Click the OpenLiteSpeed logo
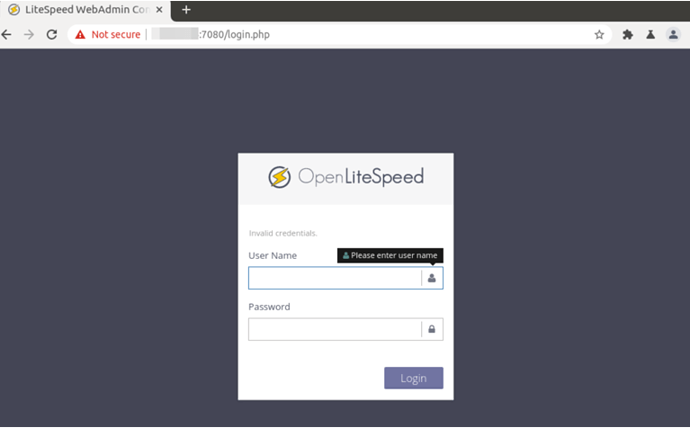Viewport: 690px width, 428px height. point(346,177)
